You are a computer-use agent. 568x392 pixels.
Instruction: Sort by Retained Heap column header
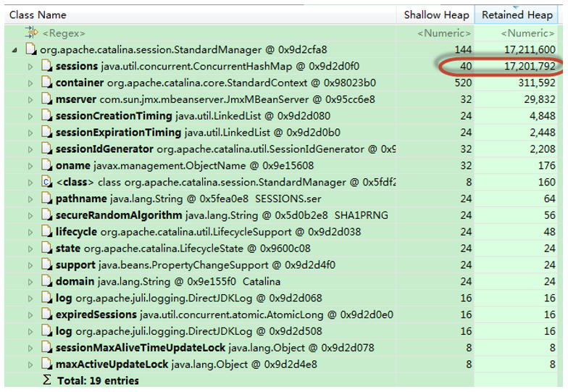tap(517, 14)
